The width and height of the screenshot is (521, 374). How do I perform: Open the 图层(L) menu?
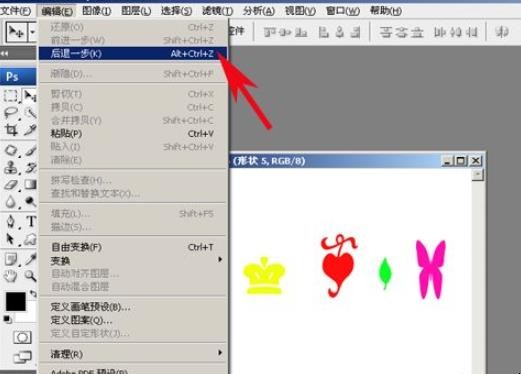[x=136, y=11]
